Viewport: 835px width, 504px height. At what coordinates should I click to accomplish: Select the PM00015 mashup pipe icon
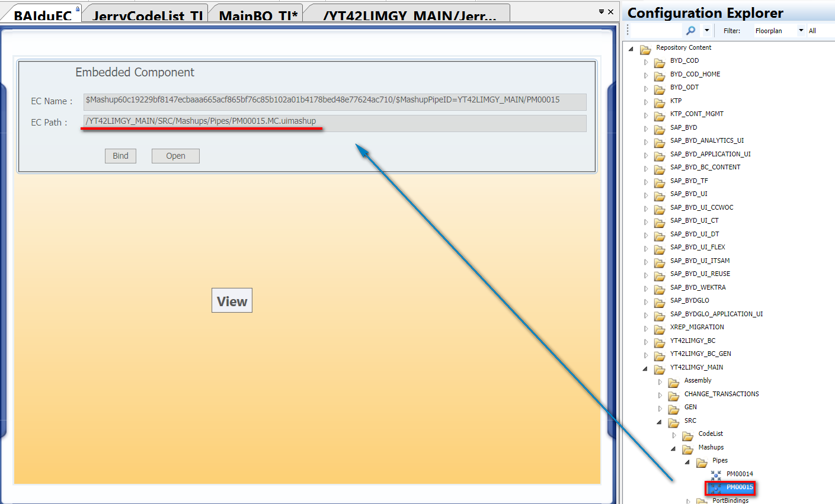coord(716,488)
